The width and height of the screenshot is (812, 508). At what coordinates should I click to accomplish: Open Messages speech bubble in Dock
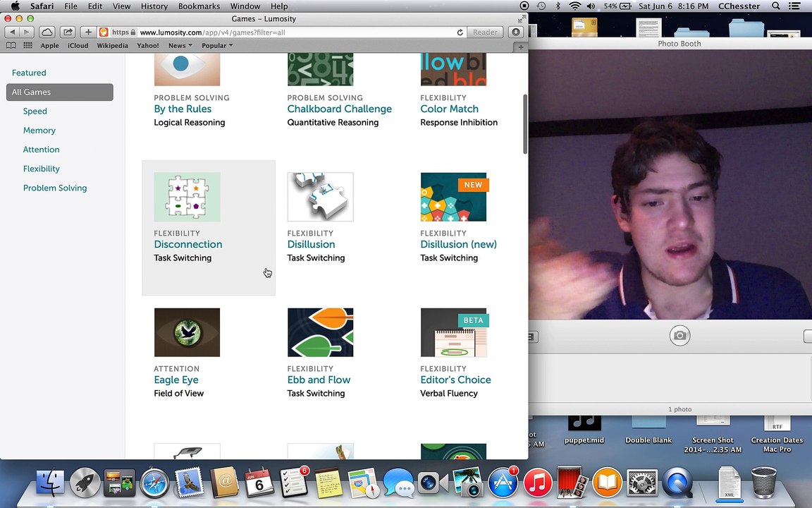398,483
